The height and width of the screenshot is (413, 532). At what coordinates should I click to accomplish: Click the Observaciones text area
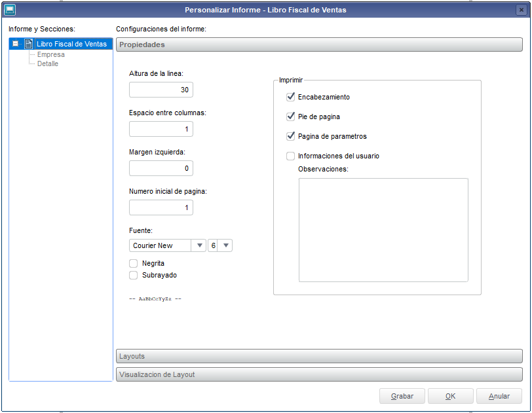[x=383, y=230]
